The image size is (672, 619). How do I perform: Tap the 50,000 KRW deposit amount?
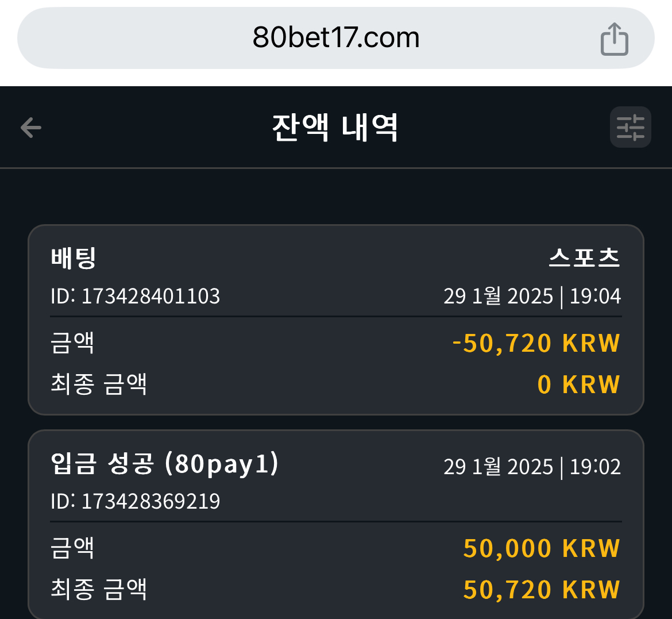pos(542,548)
